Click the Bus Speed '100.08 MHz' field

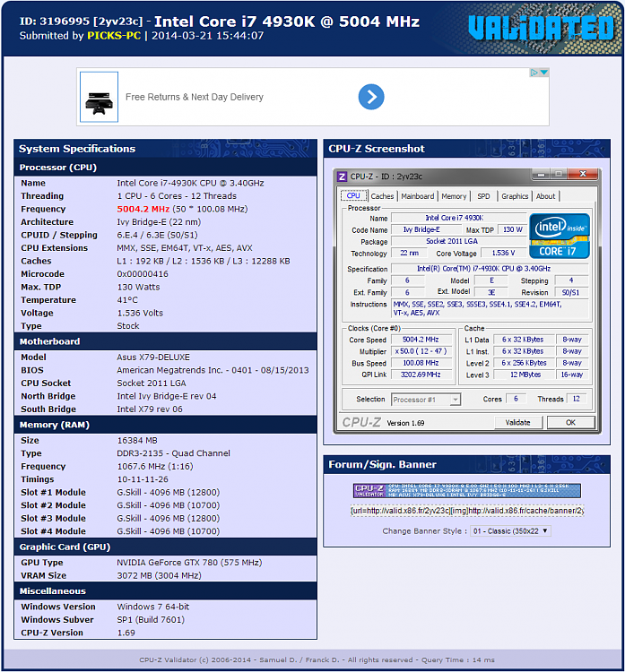421,363
